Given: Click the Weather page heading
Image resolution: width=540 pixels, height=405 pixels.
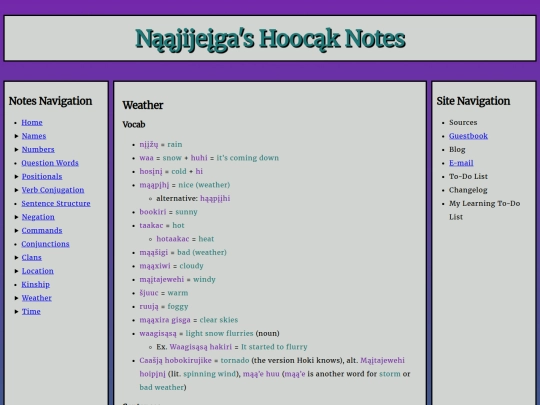Looking at the screenshot, I should tap(143, 105).
